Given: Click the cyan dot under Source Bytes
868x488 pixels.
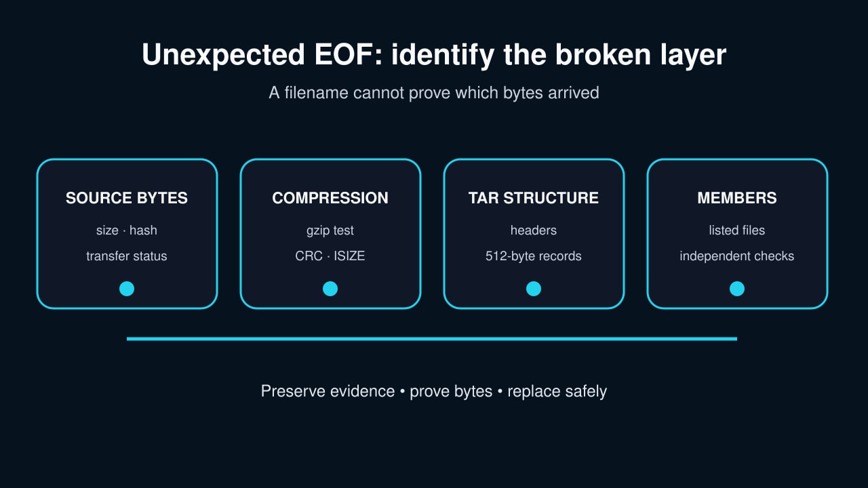Looking at the screenshot, I should (x=127, y=289).
